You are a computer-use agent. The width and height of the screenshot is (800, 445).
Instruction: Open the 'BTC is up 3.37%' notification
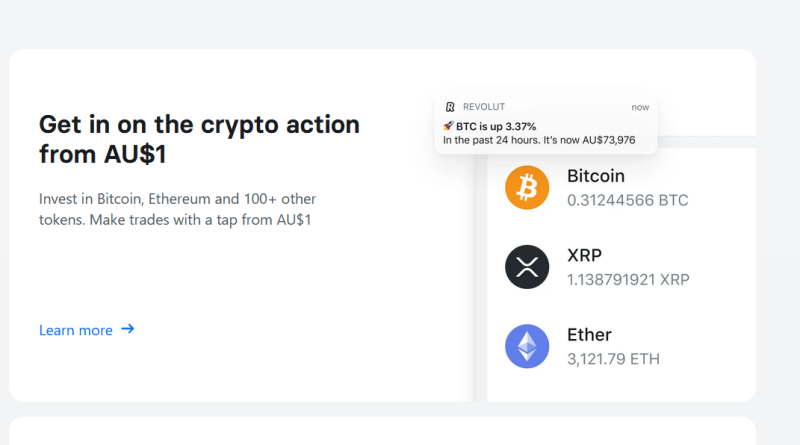[x=546, y=124]
